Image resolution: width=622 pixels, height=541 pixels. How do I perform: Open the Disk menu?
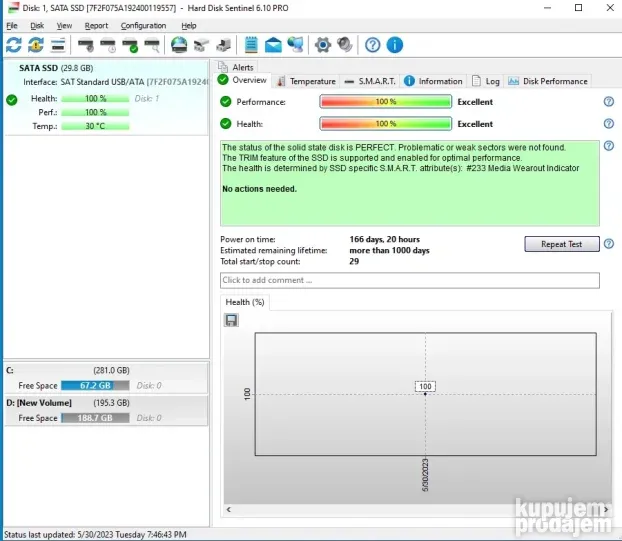click(37, 25)
